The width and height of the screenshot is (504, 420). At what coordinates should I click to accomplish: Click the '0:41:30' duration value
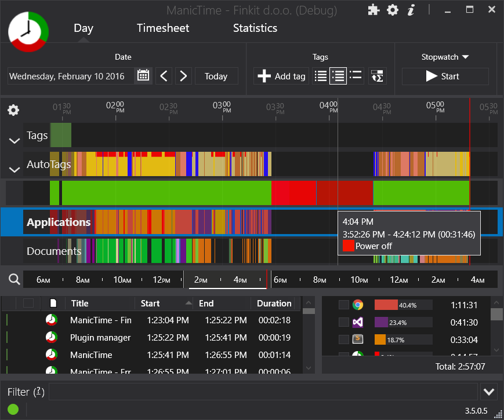click(464, 322)
